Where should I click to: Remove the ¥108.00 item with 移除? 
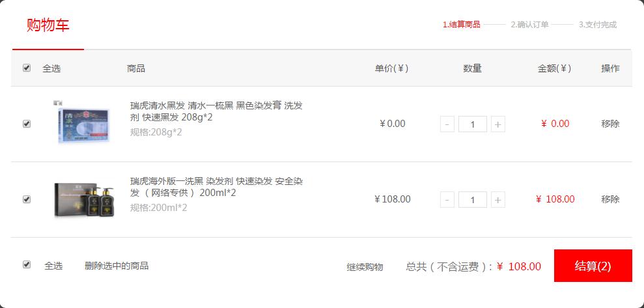pos(610,200)
